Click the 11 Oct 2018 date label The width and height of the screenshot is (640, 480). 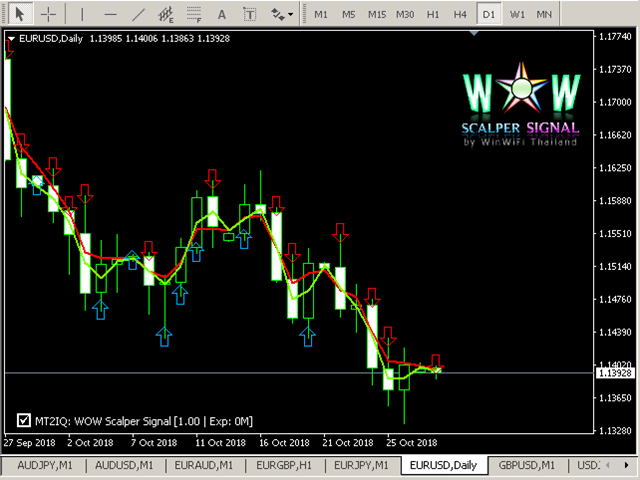click(x=220, y=443)
